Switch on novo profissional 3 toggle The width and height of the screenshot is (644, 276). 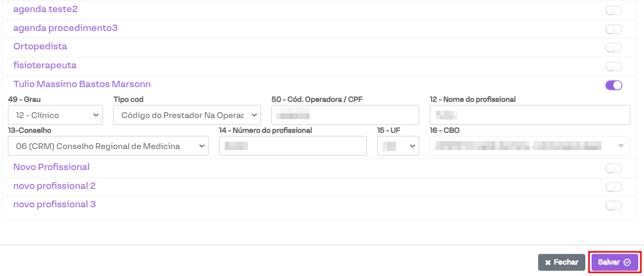pos(614,206)
